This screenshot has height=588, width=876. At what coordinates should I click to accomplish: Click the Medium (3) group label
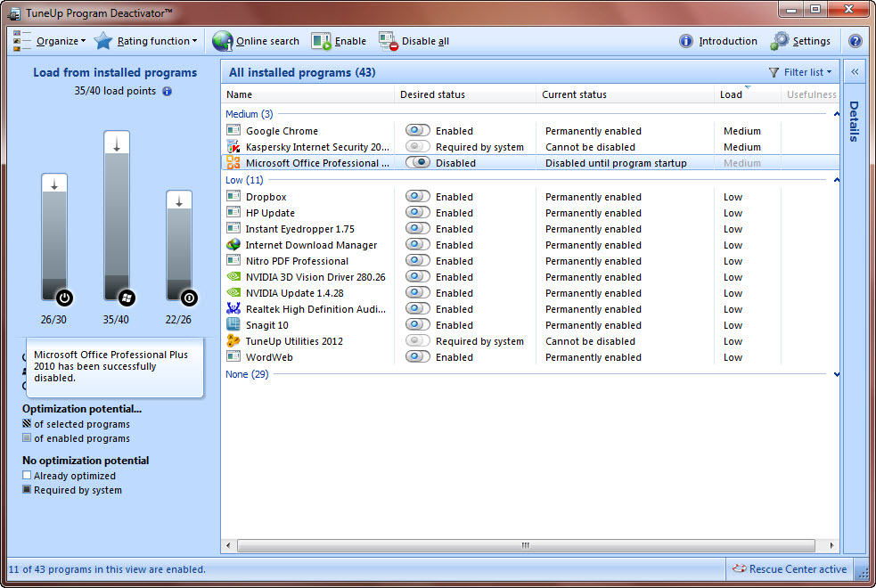250,114
